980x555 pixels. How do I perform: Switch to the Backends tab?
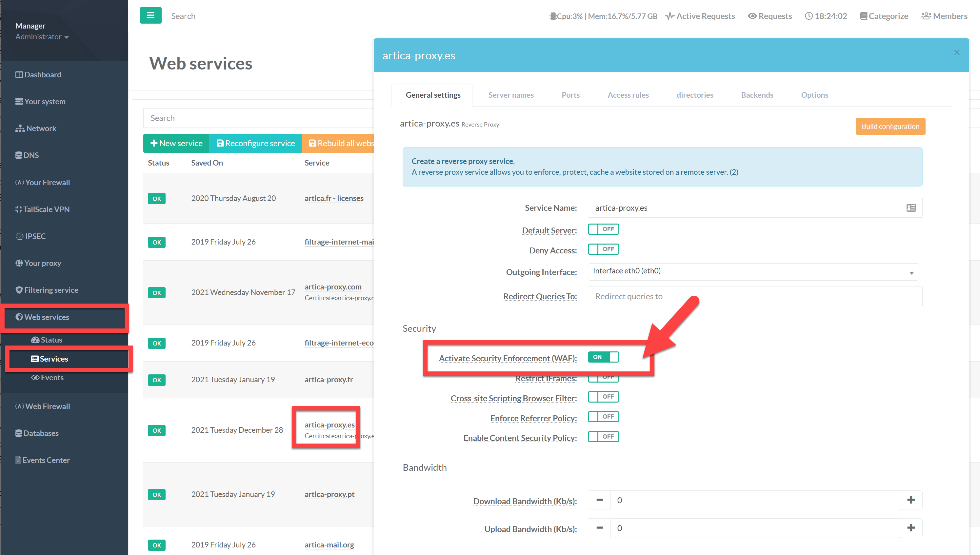(757, 95)
